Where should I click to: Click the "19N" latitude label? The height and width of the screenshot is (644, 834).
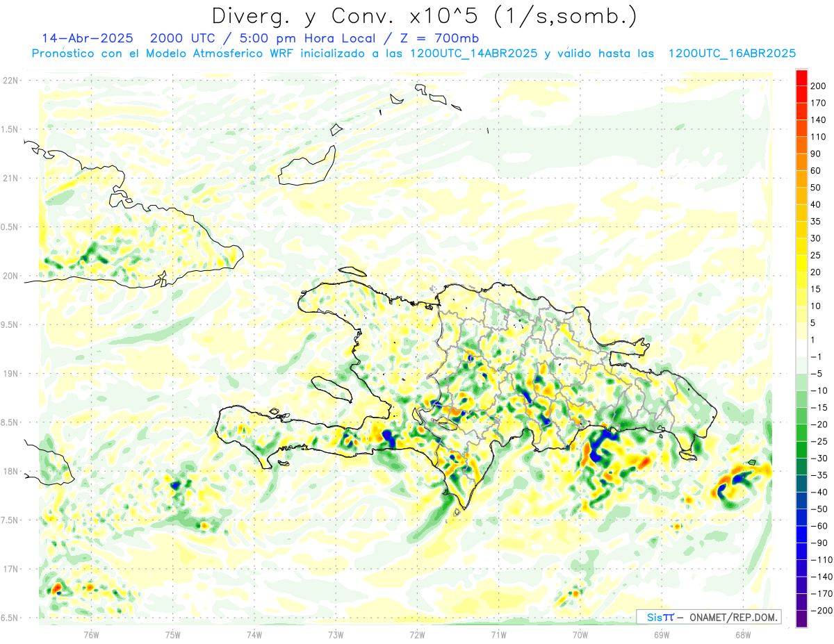tap(10, 374)
